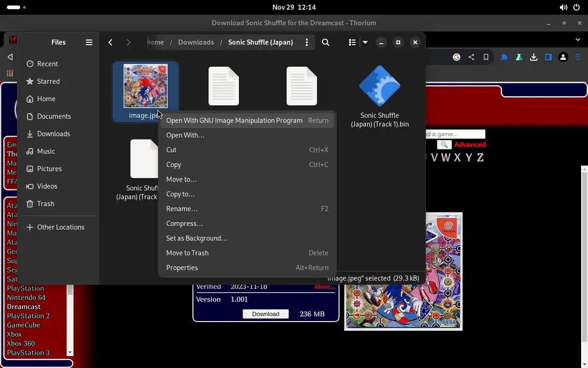588x368 pixels.
Task: Open Pictures folder in sidebar
Action: pos(58,169)
